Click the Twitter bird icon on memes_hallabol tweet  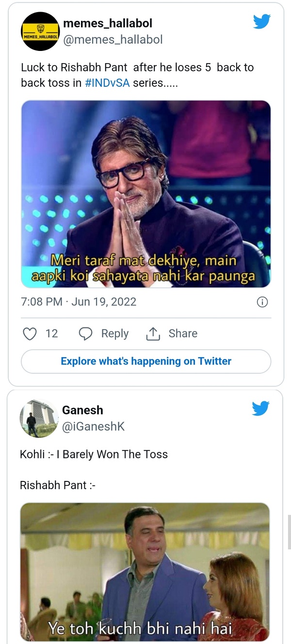261,21
